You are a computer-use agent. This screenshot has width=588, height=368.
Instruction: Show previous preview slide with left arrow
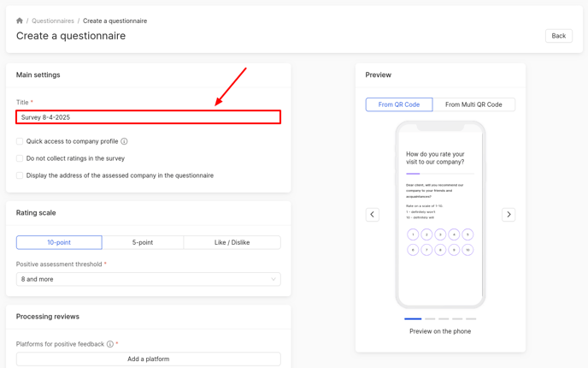(x=373, y=215)
